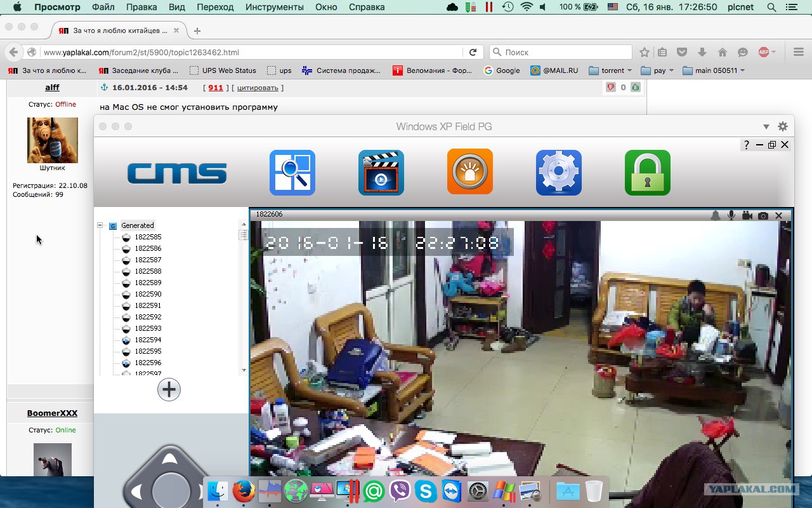
Task: Open the Переход menu
Action: click(x=215, y=7)
